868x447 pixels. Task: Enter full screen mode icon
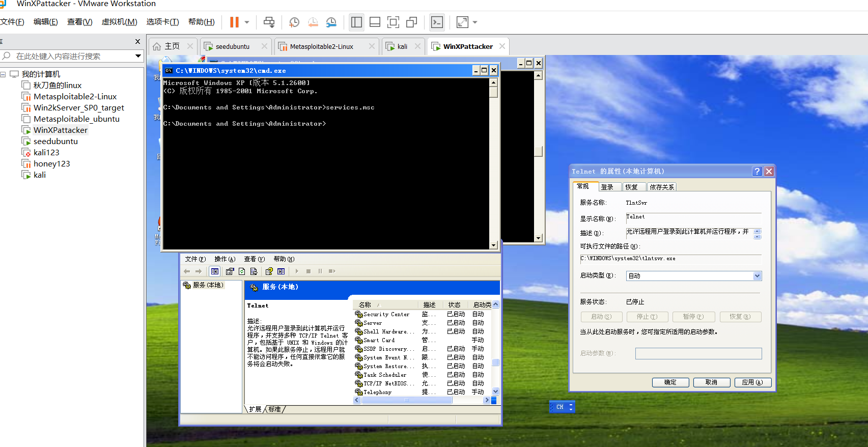coord(393,22)
